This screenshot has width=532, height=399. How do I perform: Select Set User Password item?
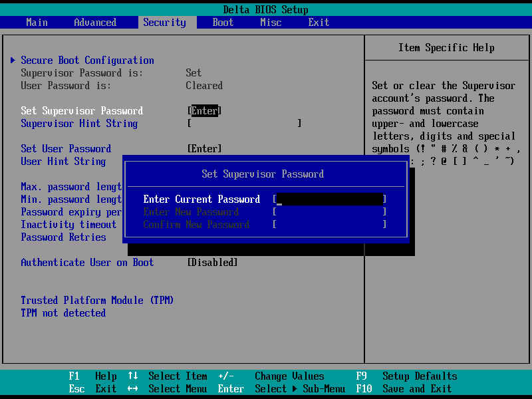pos(66,148)
